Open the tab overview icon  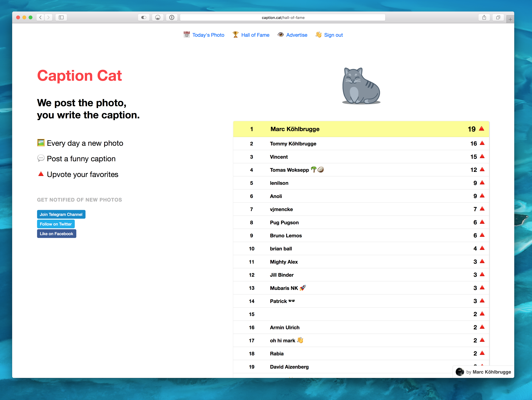(498, 17)
